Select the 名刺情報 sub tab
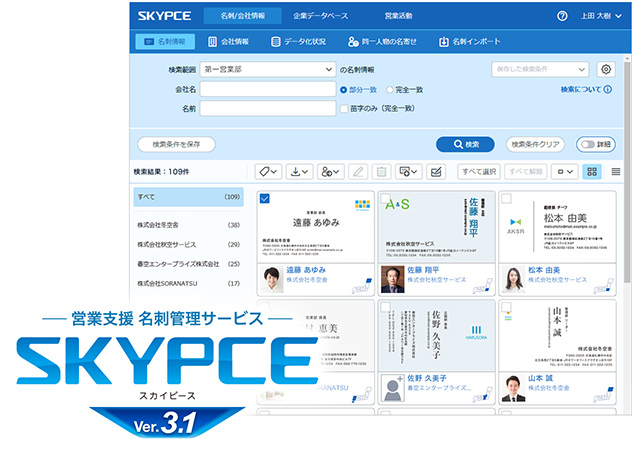Viewport: 634px width, 454px height. 165,41
